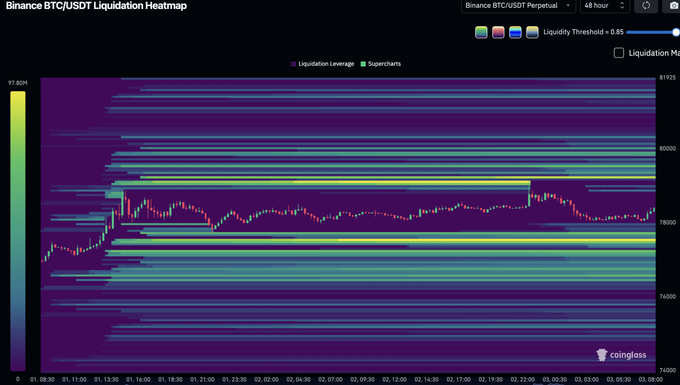The image size is (680, 385).
Task: Click the 76000 price axis label
Action: pos(667,297)
